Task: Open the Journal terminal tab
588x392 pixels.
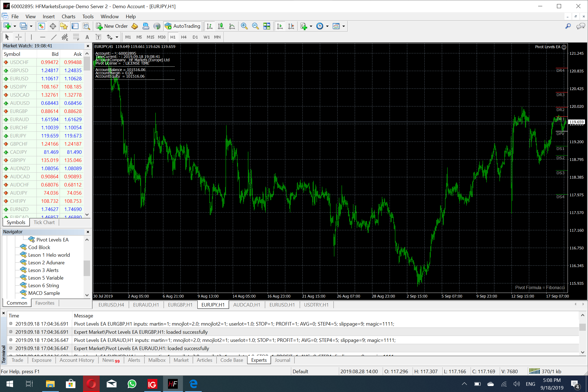Action: pos(282,360)
